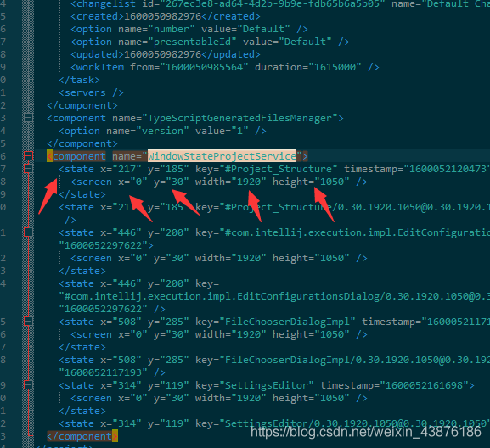Fold the #Project_Structure state block with timestamp

click(x=28, y=169)
